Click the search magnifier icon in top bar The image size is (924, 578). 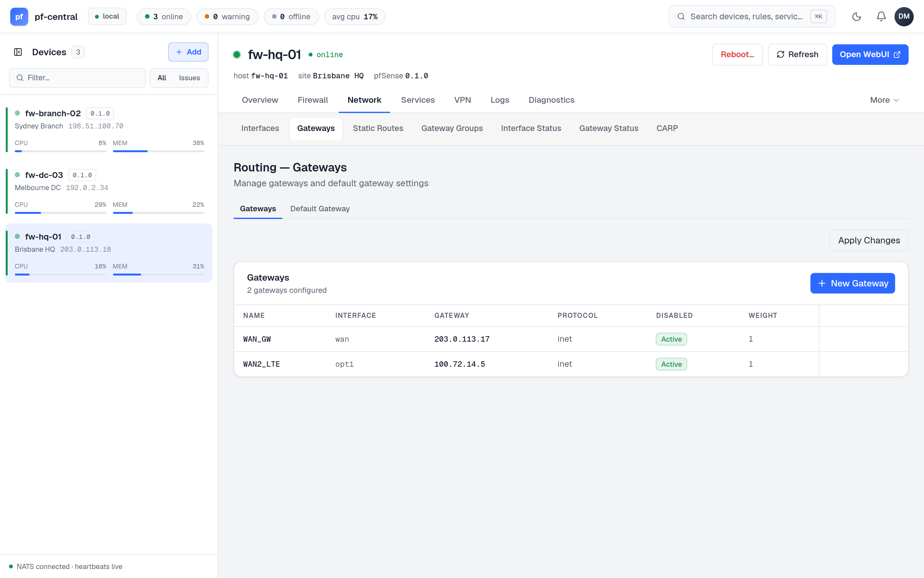681,16
